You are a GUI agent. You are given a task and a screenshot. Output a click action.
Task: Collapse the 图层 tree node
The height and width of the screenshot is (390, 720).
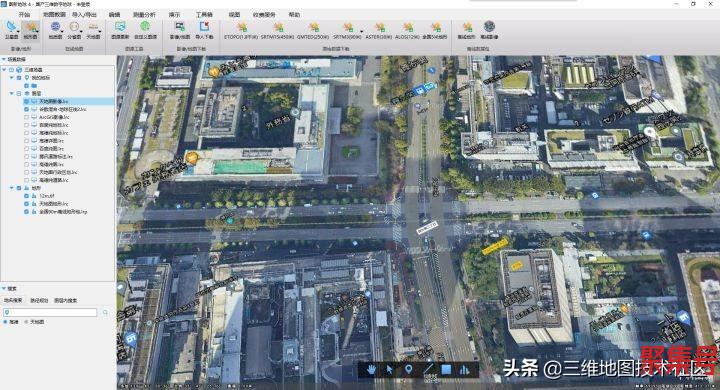(x=11, y=93)
